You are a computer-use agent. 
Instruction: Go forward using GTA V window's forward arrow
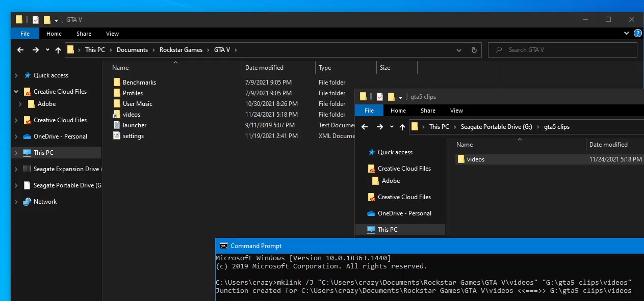click(35, 50)
